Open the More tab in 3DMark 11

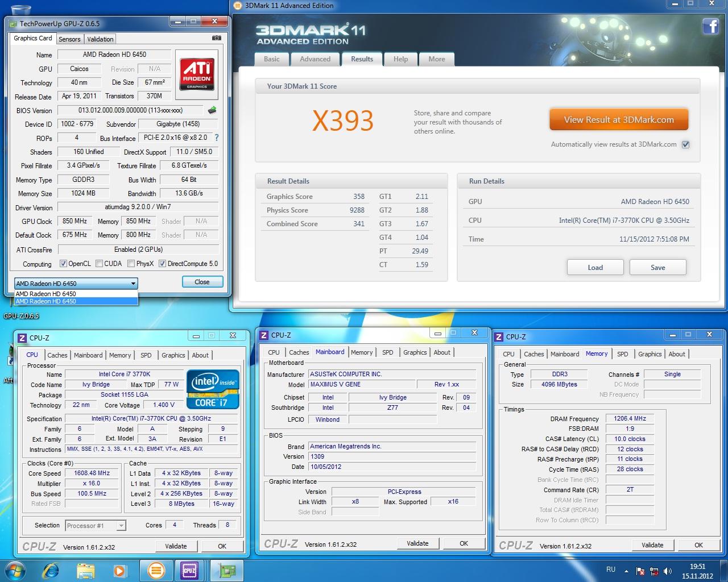coord(437,59)
